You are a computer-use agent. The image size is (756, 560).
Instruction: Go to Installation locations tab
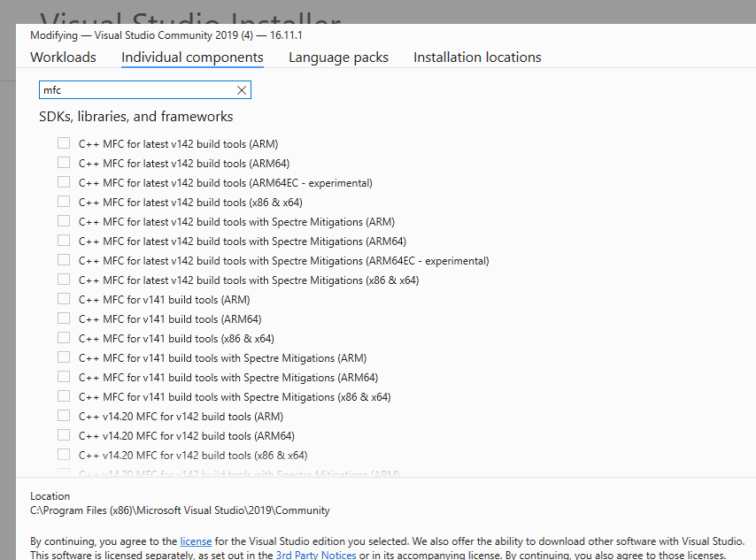tap(477, 58)
